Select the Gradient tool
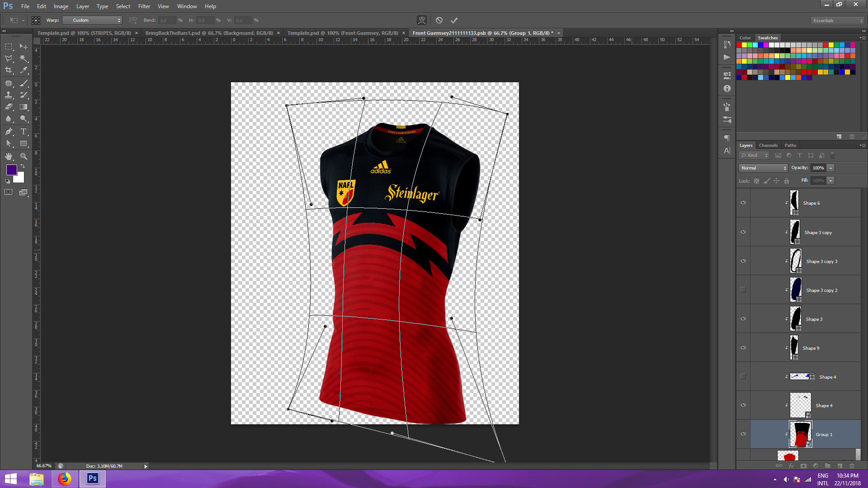 pos(24,107)
